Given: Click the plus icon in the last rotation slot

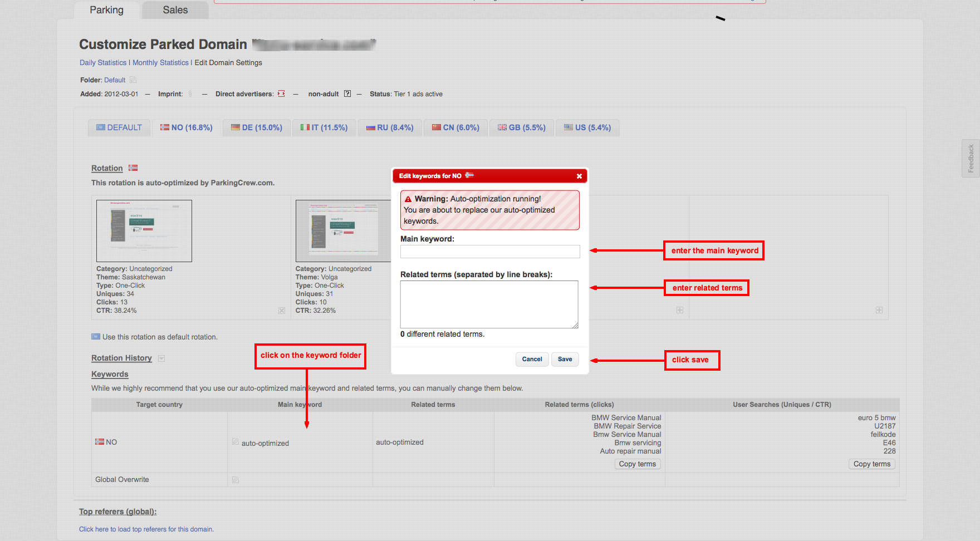Looking at the screenshot, I should (879, 310).
